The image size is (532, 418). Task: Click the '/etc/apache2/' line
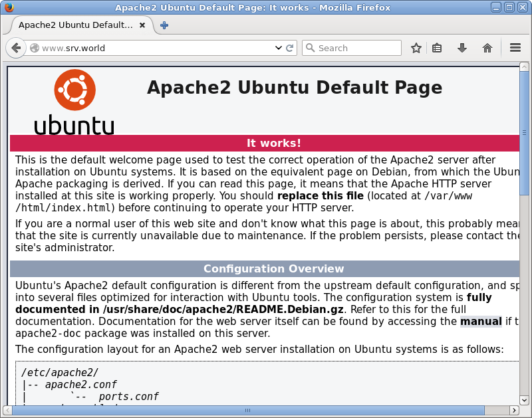[59, 373]
